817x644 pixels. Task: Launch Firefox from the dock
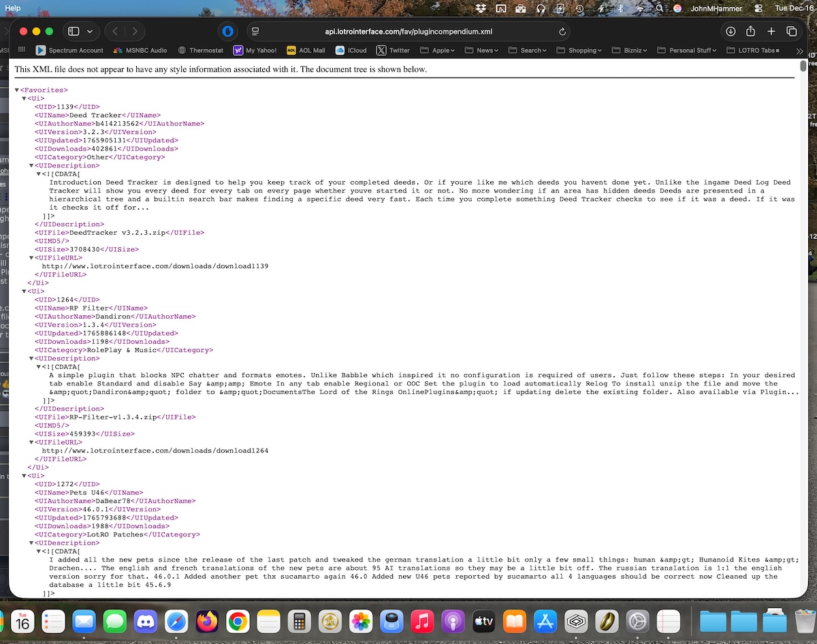coord(207,621)
